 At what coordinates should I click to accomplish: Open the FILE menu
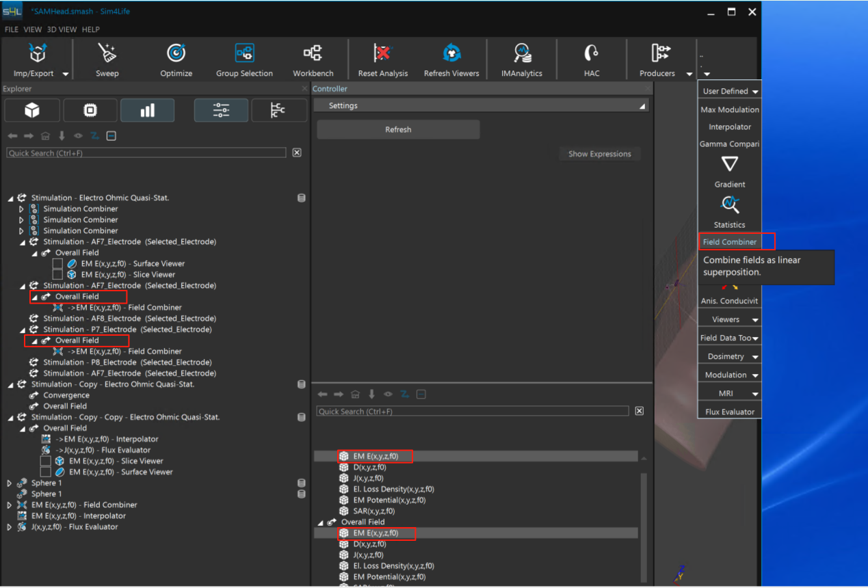click(12, 29)
